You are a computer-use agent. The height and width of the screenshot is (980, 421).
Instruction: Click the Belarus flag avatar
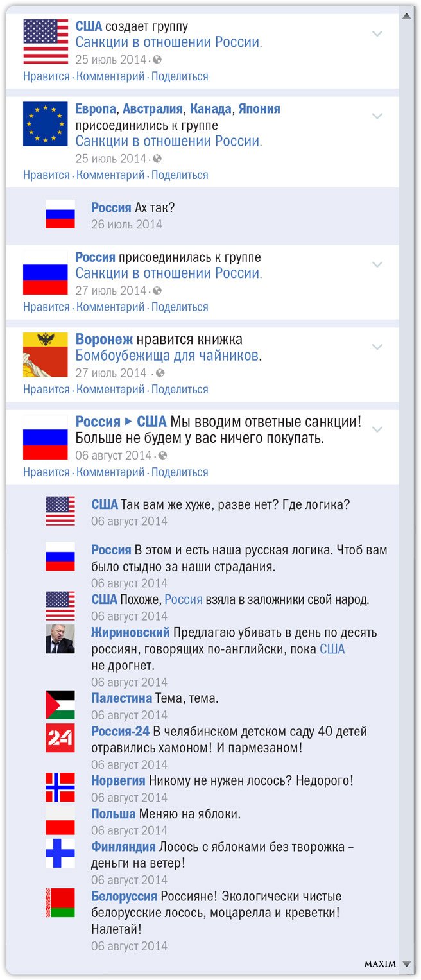pyautogui.click(x=60, y=902)
